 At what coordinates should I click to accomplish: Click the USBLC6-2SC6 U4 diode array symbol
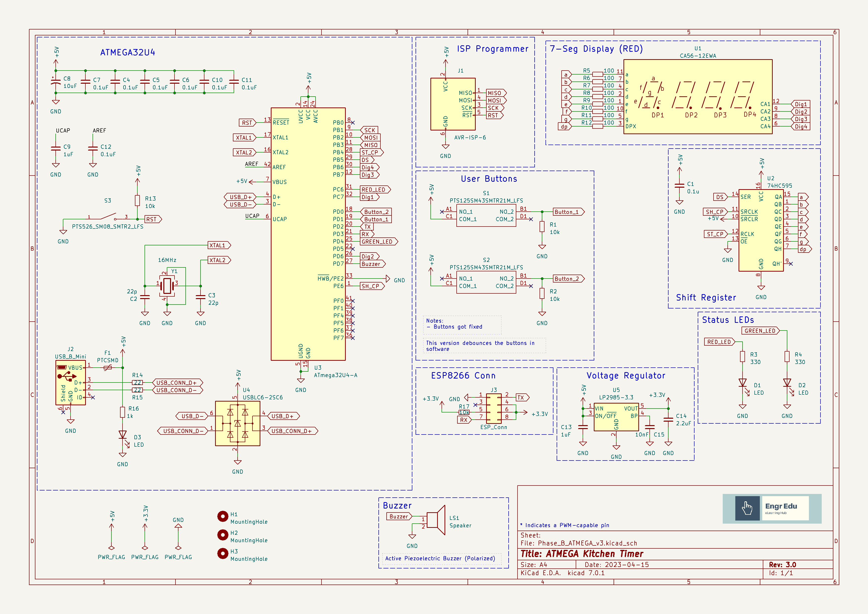coord(237,423)
